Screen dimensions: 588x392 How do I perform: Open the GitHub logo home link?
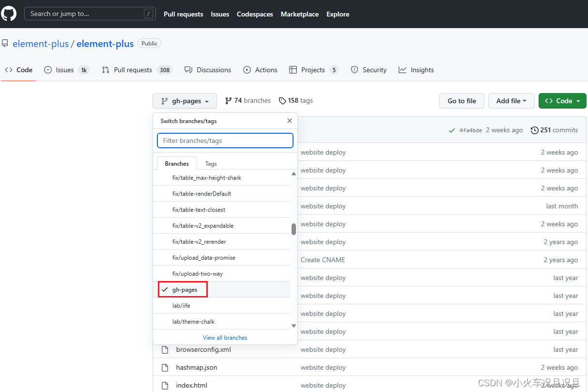point(9,14)
